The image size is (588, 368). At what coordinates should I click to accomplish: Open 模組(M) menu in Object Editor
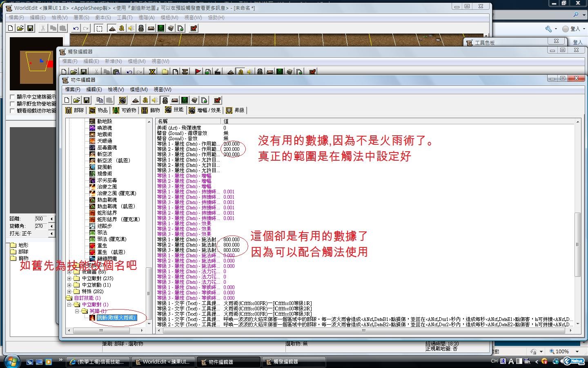coord(138,90)
